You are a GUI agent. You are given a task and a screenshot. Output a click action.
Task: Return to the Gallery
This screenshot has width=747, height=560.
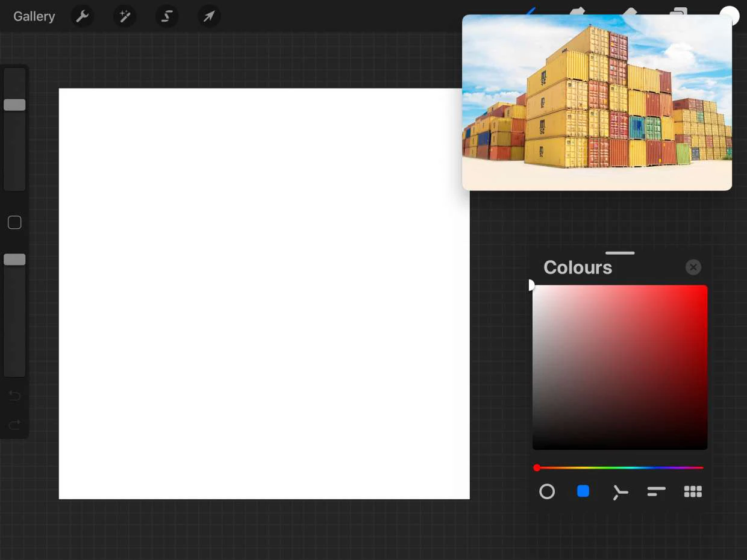(34, 16)
